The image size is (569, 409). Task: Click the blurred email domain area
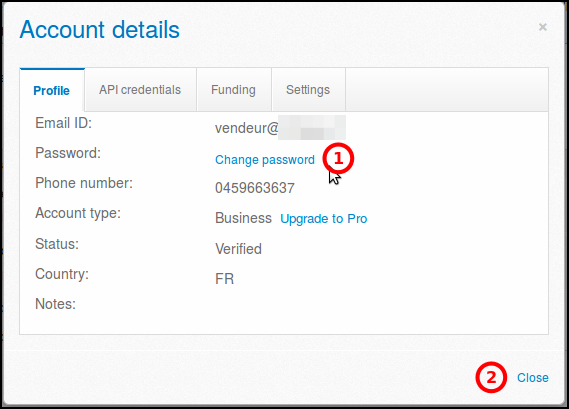pyautogui.click(x=312, y=127)
